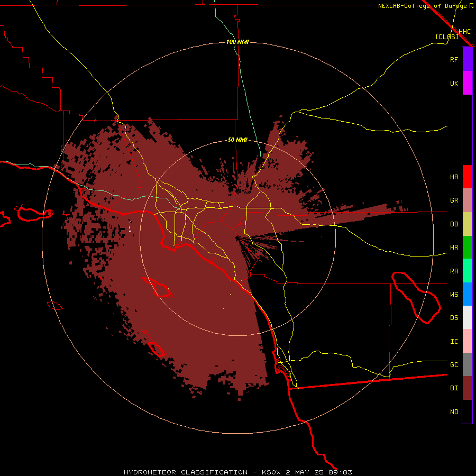Click the UK legend label
Screen dimensions: 476x476
click(x=454, y=83)
